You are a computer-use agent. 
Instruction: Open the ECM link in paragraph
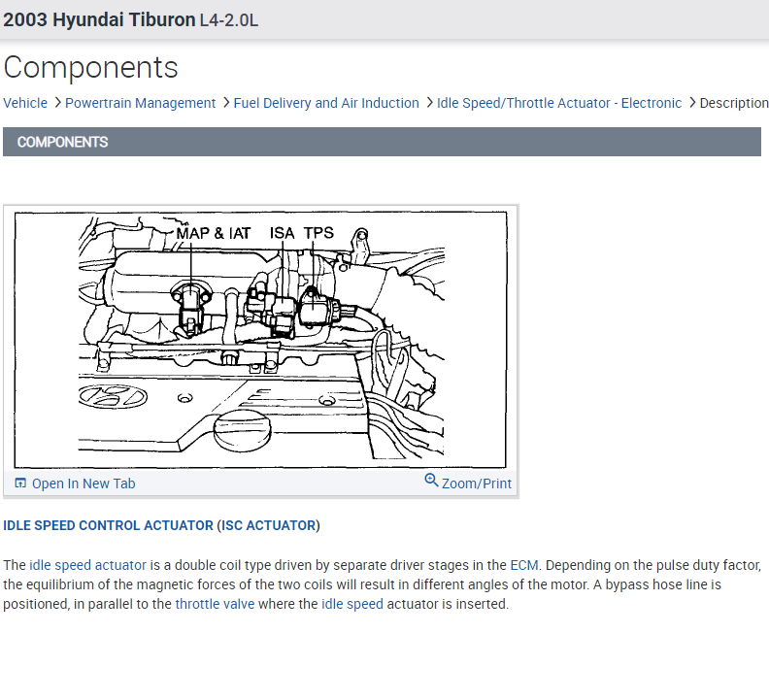pyautogui.click(x=523, y=565)
